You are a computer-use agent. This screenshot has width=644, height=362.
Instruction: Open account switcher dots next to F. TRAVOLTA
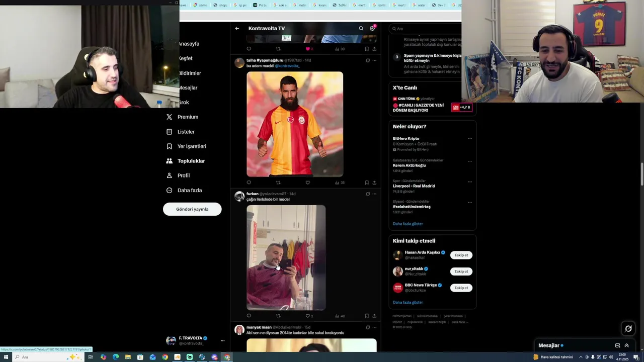222,340
